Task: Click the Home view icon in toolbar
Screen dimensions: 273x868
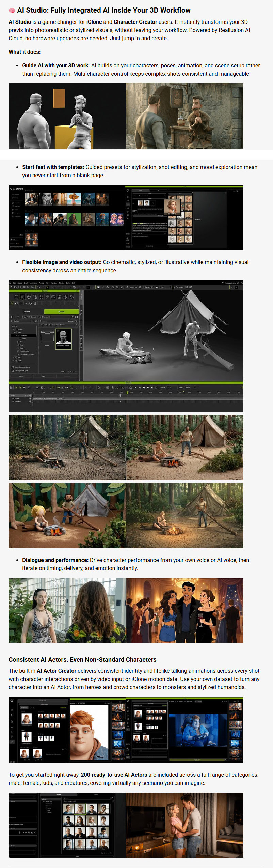Action: [x=108, y=287]
